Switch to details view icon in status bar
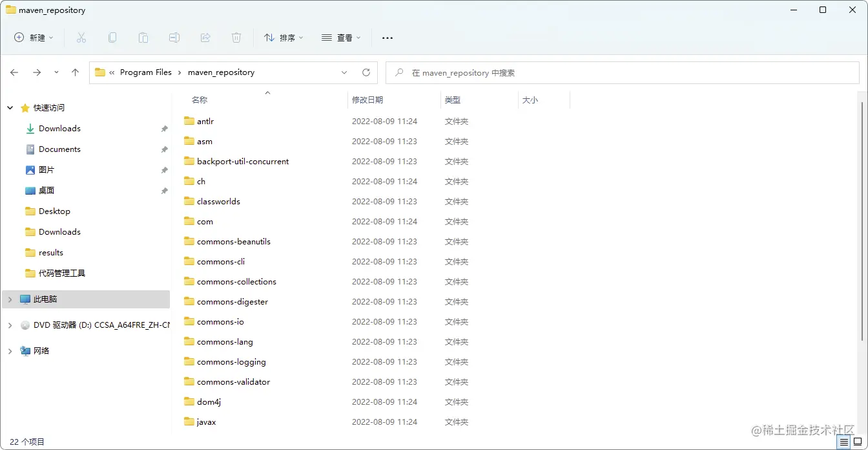This screenshot has height=450, width=868. (844, 442)
